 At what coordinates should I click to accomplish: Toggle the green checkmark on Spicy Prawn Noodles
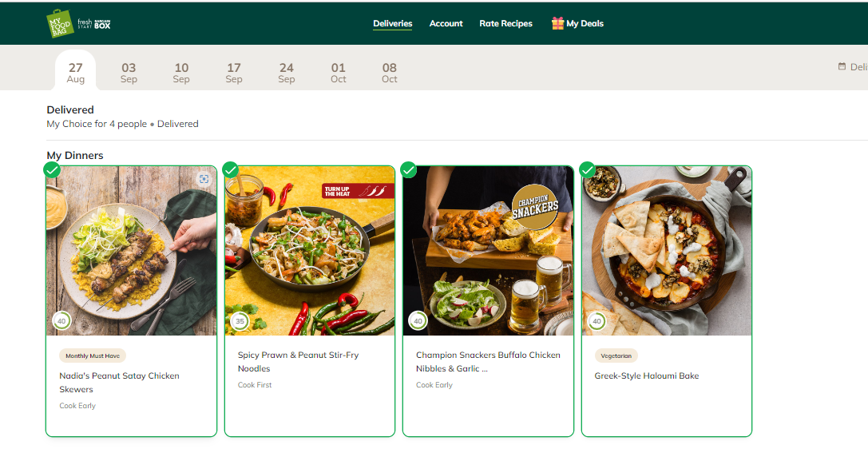pyautogui.click(x=231, y=170)
